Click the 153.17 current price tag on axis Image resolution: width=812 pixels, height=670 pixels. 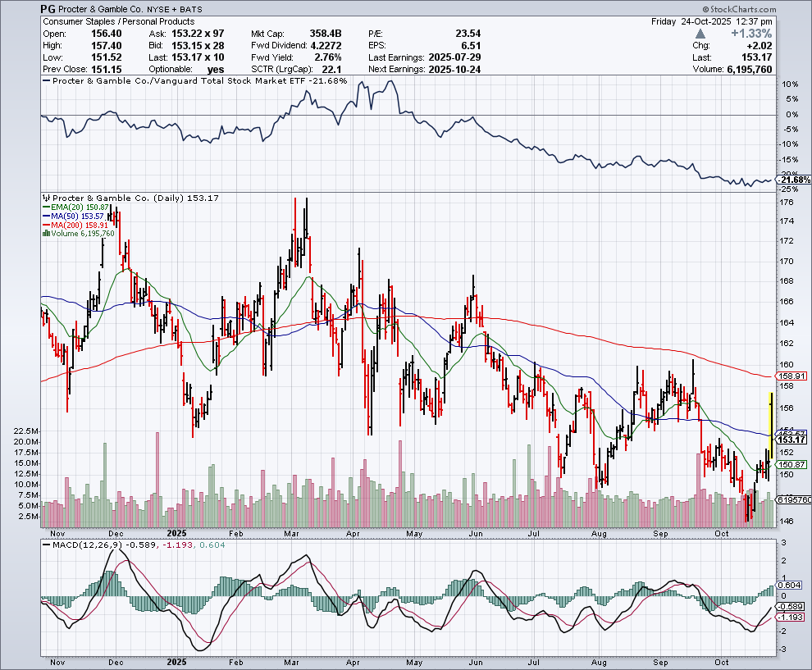pos(794,440)
